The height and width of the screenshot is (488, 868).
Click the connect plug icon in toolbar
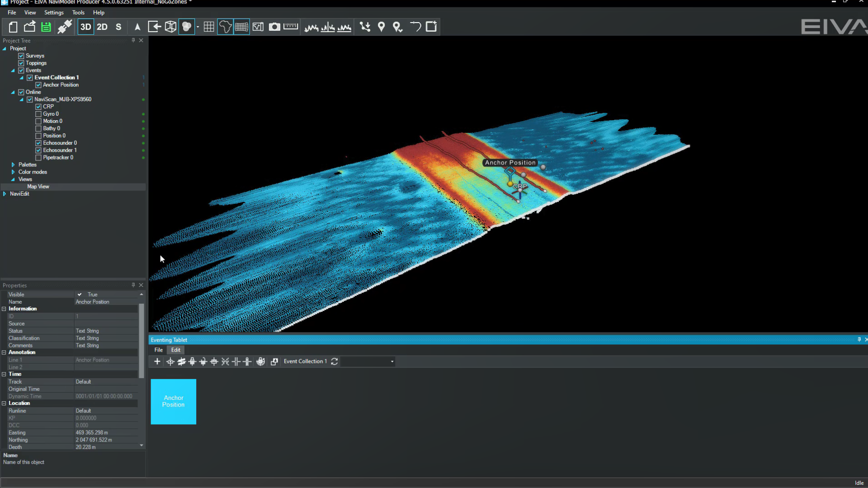(x=65, y=27)
